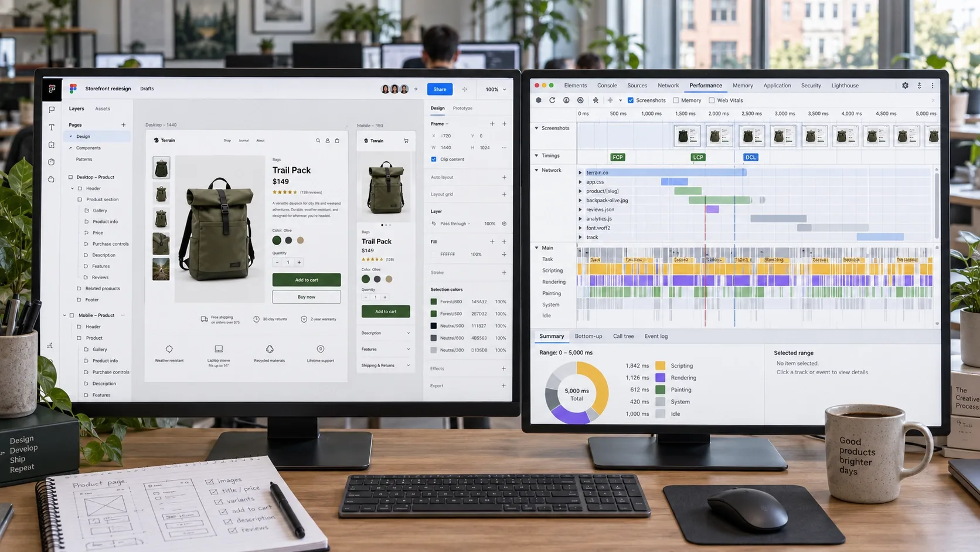
Task: Collapse the Mobile – Product layer group
Action: [x=64, y=316]
